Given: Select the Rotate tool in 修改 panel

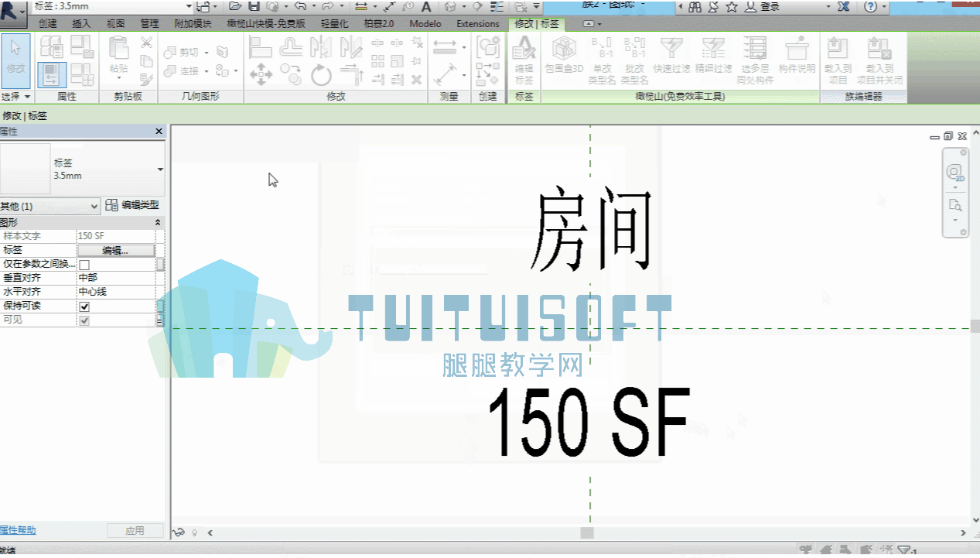Looking at the screenshot, I should coord(321,74).
